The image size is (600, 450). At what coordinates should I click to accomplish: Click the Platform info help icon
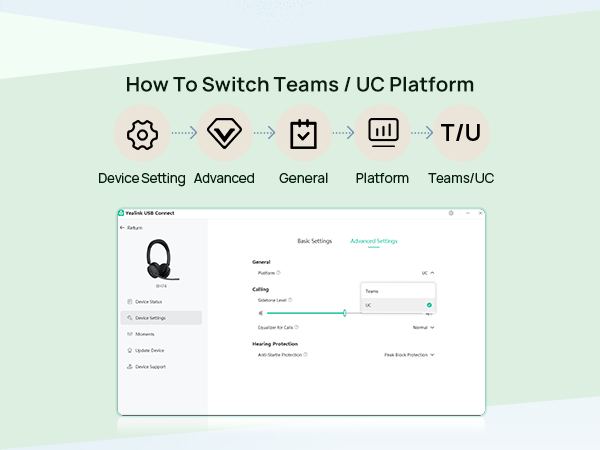pos(279,272)
